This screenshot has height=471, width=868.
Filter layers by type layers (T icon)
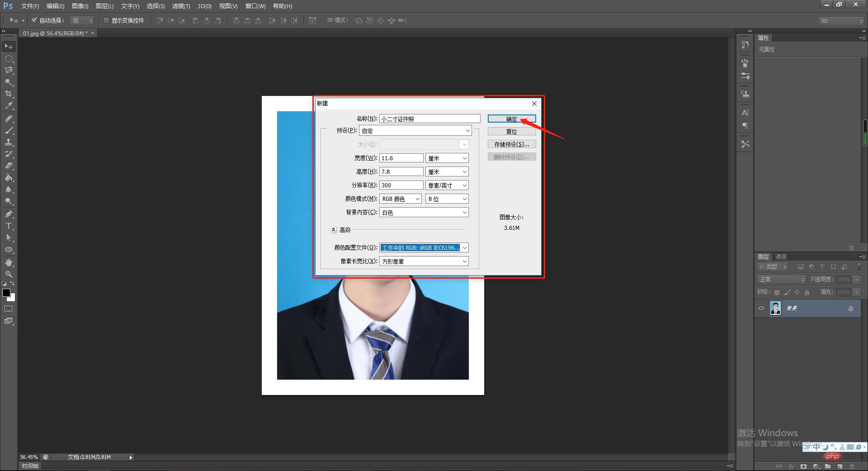822,267
